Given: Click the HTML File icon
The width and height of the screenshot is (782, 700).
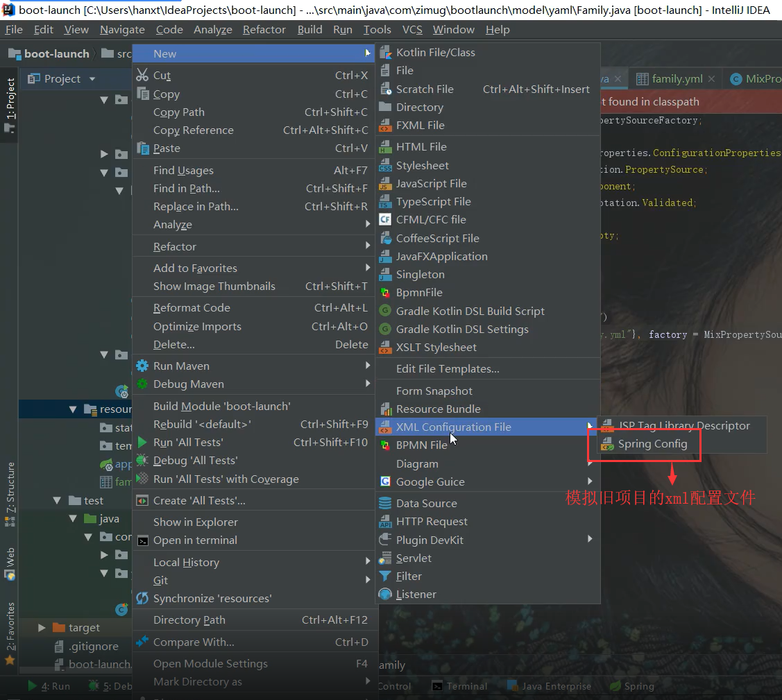Looking at the screenshot, I should coord(385,146).
